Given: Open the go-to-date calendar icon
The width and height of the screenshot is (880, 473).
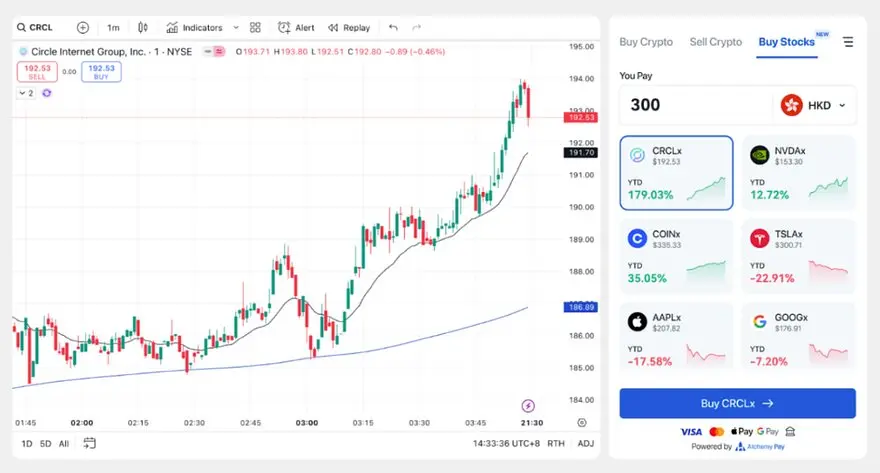Looking at the screenshot, I should coord(89,443).
